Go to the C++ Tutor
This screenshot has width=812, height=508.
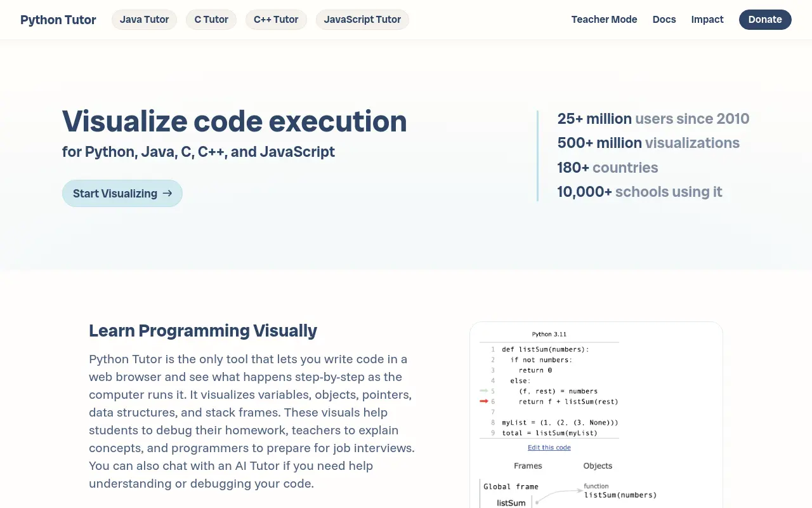pyautogui.click(x=276, y=20)
